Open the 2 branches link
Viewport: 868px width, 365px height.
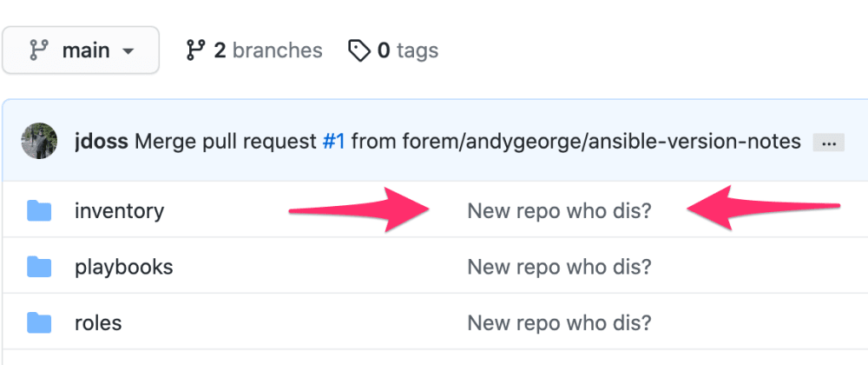[x=254, y=50]
